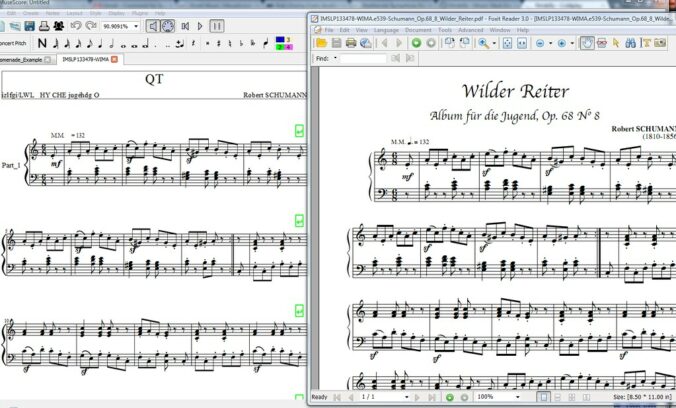Screen dimensions: 676x408
Task: Take snapshot with Foxit camera tool
Action: [x=660, y=43]
